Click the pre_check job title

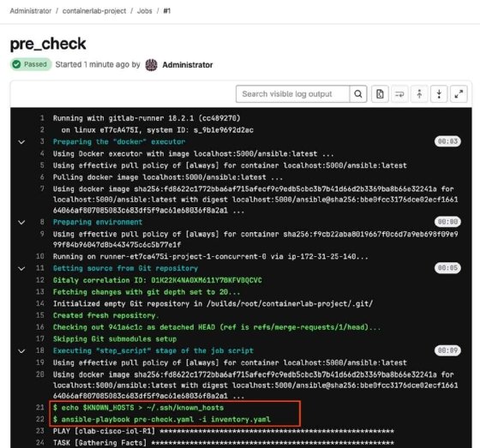tap(48, 44)
